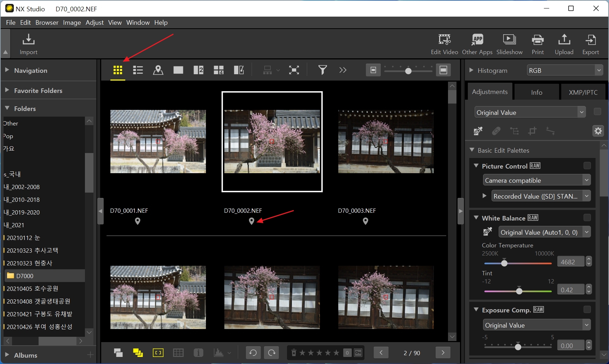This screenshot has width=609, height=364.
Task: Open the RGB histogram channel dropdown
Action: coord(565,70)
